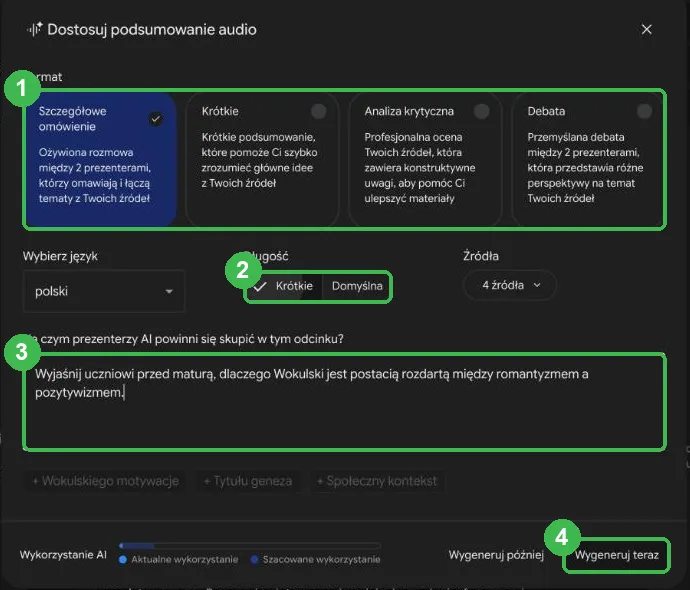Image resolution: width=690 pixels, height=590 pixels.
Task: Choose the Debata format card
Action: [x=588, y=159]
